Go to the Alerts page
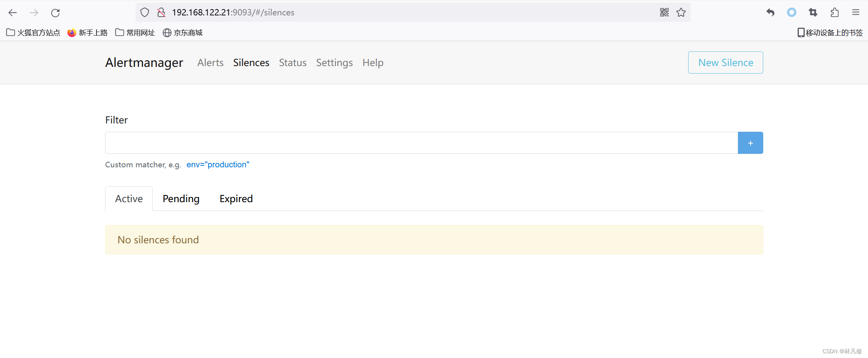This screenshot has height=358, width=868. (210, 63)
